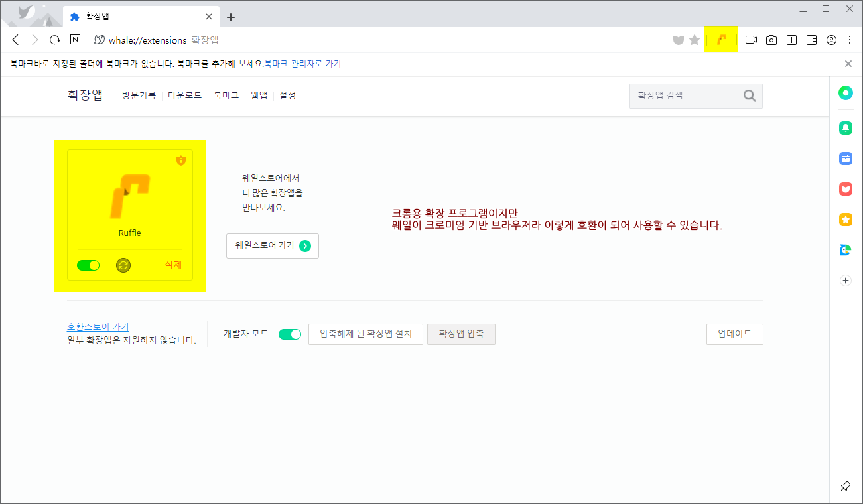Open Naver home N icon
Image resolution: width=863 pixels, height=504 pixels.
click(x=76, y=40)
